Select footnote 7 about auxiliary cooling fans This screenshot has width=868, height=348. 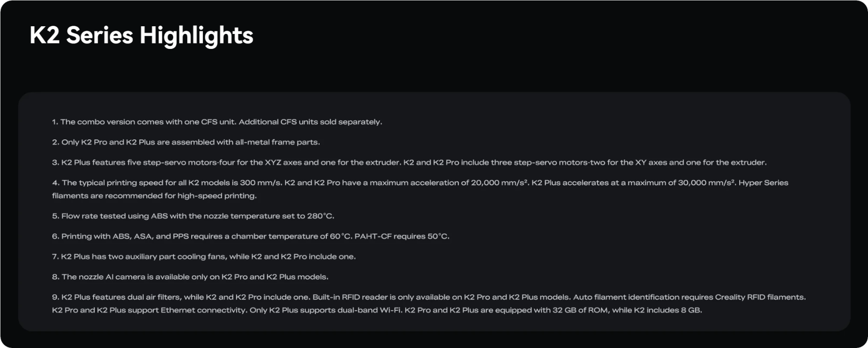(x=204, y=257)
